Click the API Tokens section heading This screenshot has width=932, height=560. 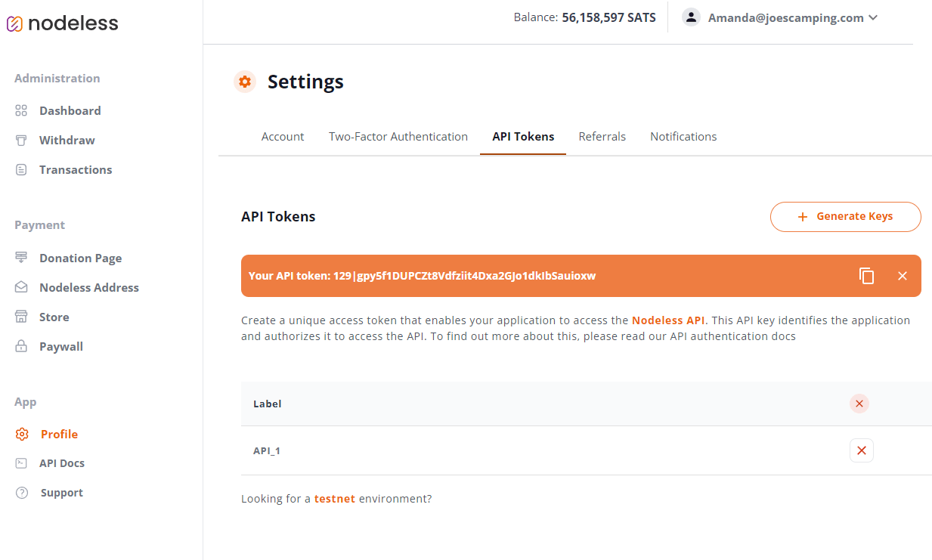[278, 216]
